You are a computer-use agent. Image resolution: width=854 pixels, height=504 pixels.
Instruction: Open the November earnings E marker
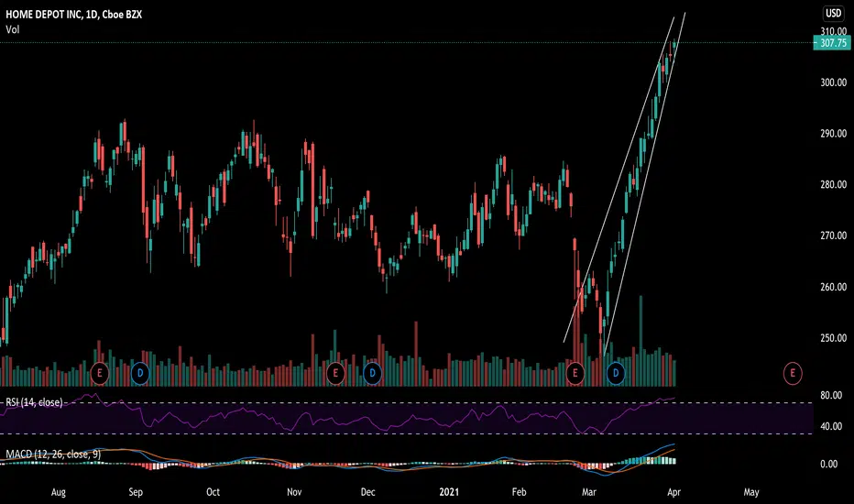335,373
